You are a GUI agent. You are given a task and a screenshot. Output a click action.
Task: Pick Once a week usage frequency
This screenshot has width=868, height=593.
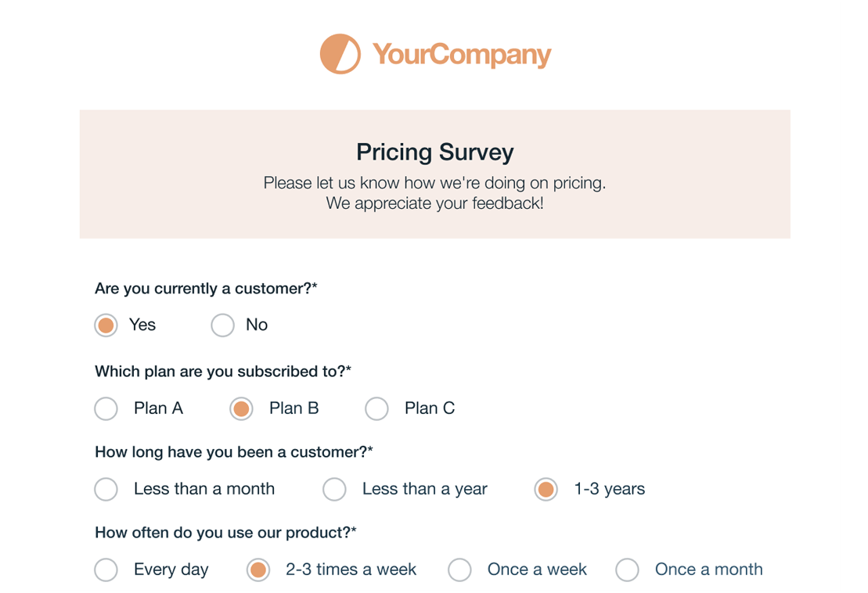coord(459,570)
